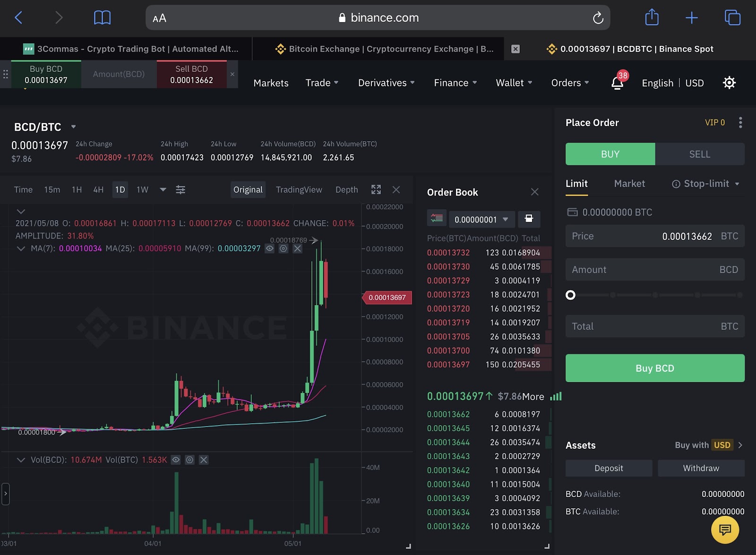Viewport: 756px width, 555px height.
Task: Remove the MA indicator
Action: point(297,248)
